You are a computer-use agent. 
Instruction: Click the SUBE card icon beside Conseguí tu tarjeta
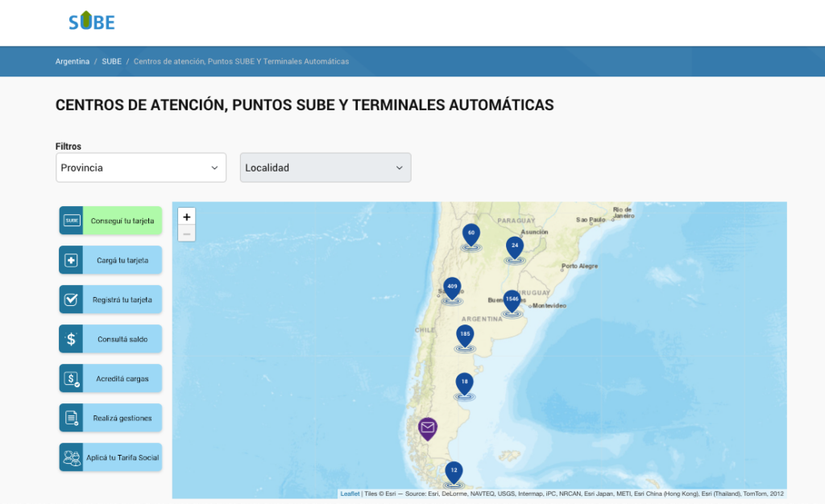(71, 221)
